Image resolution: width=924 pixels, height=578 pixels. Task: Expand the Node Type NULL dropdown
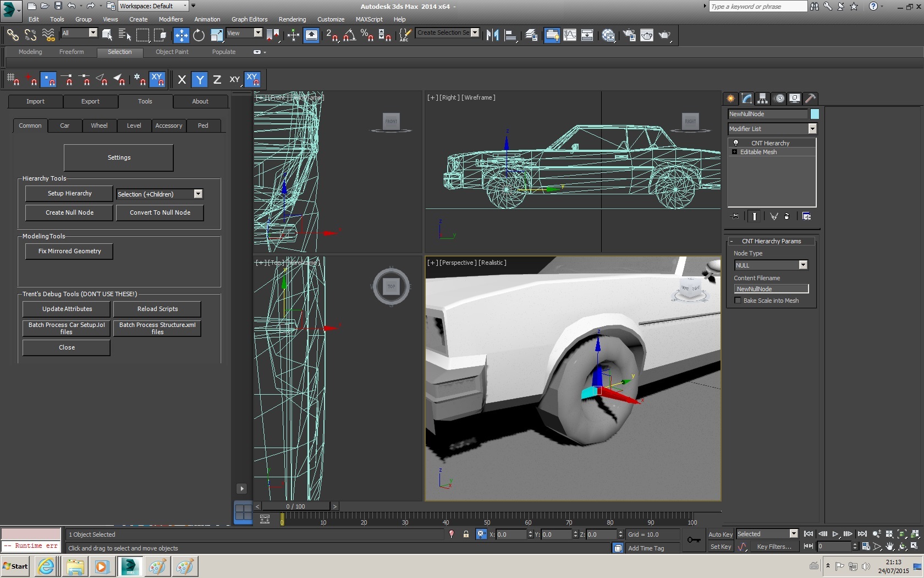pos(802,265)
